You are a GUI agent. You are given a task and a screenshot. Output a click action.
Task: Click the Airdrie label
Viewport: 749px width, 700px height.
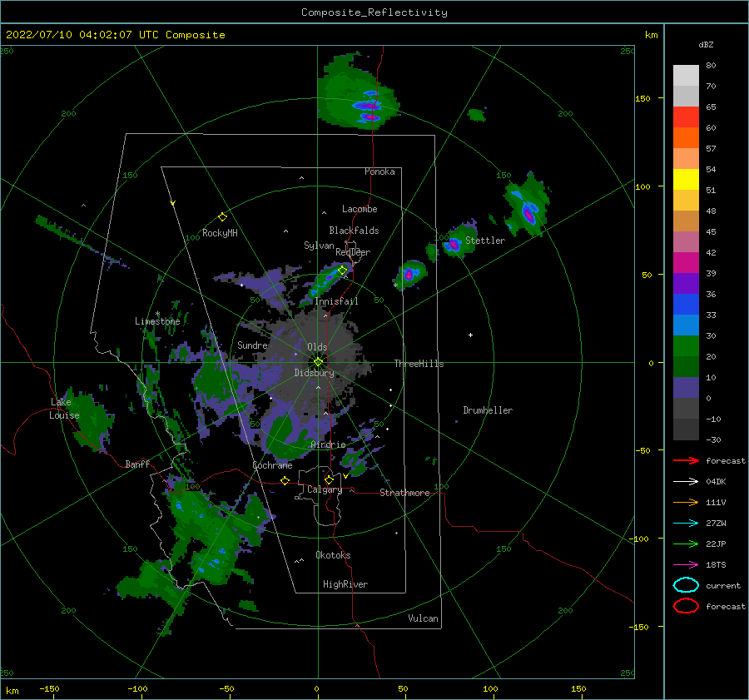pos(328,444)
